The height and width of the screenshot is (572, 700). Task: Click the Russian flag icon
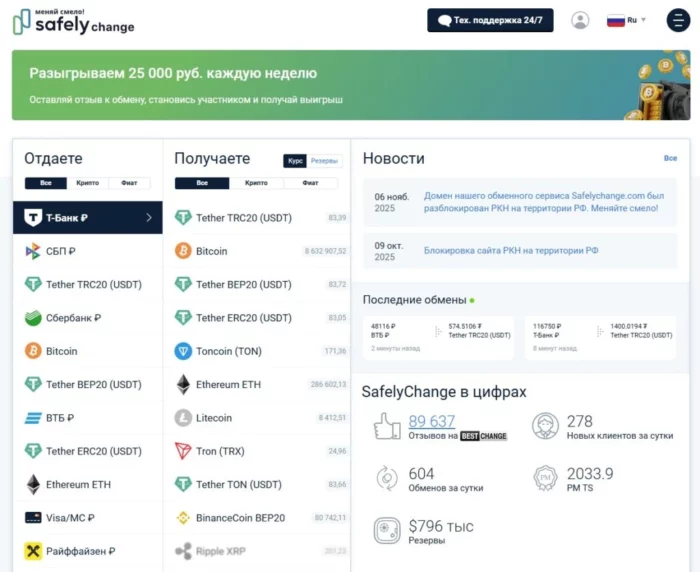[616, 20]
